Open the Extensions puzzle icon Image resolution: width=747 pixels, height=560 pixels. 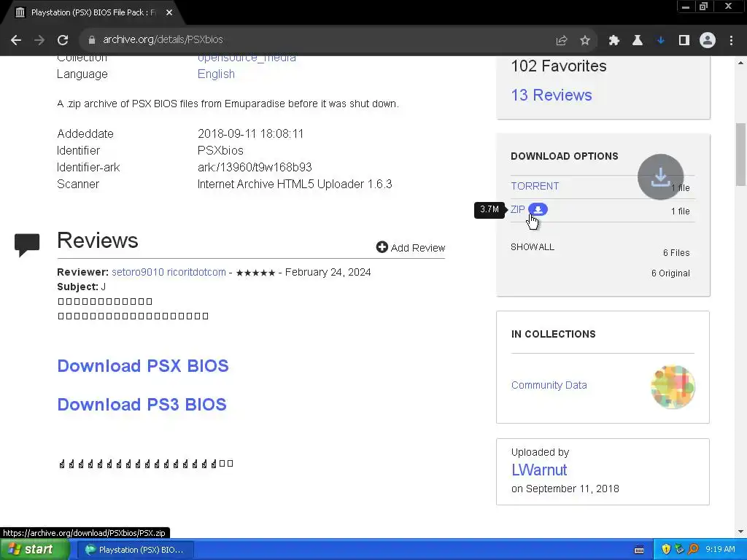(614, 41)
